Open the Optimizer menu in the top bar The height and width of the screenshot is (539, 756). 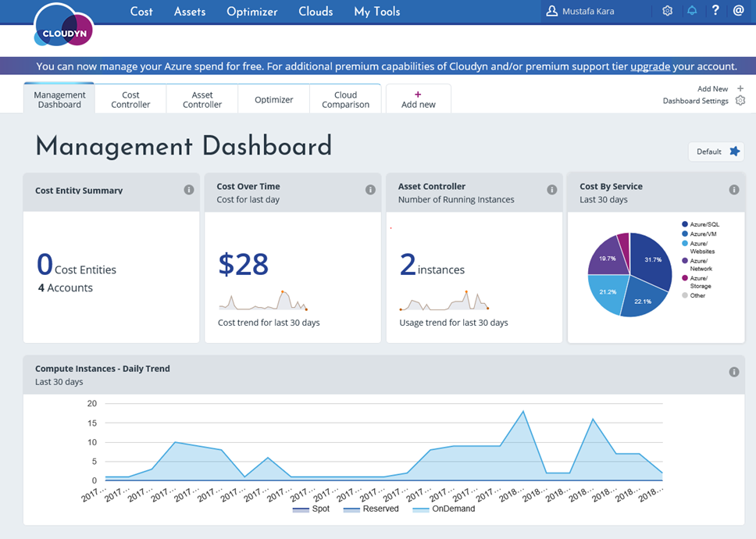click(x=251, y=12)
